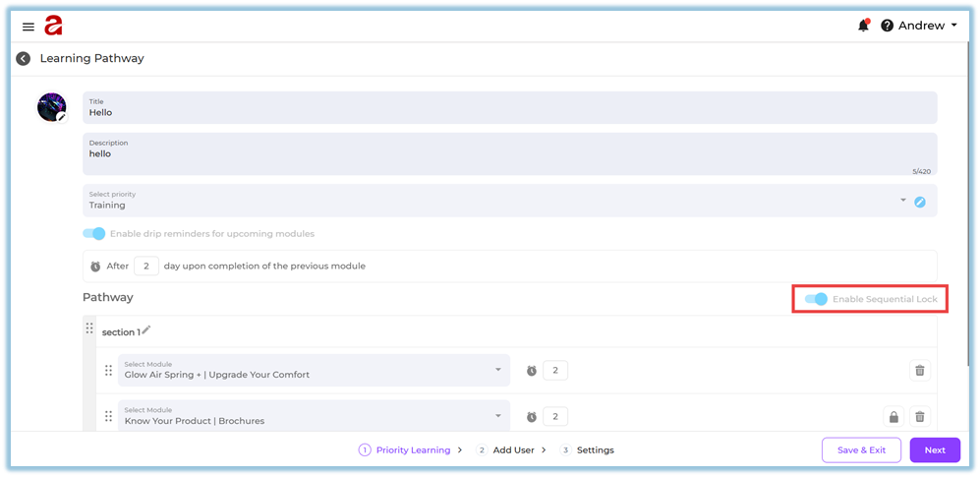Click the help question mark icon

pos(887,26)
